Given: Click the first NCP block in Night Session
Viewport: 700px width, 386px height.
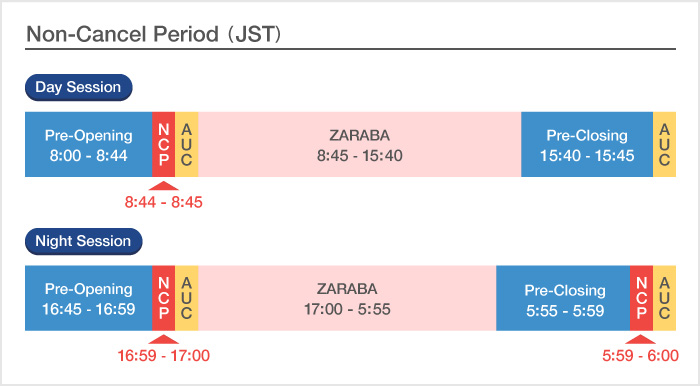Looking at the screenshot, I should (x=163, y=298).
